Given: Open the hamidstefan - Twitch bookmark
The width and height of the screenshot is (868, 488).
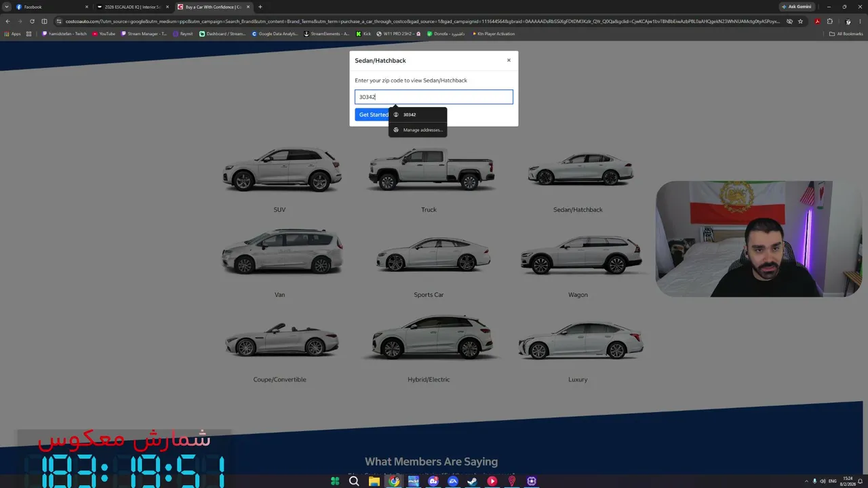Looking at the screenshot, I should point(64,34).
